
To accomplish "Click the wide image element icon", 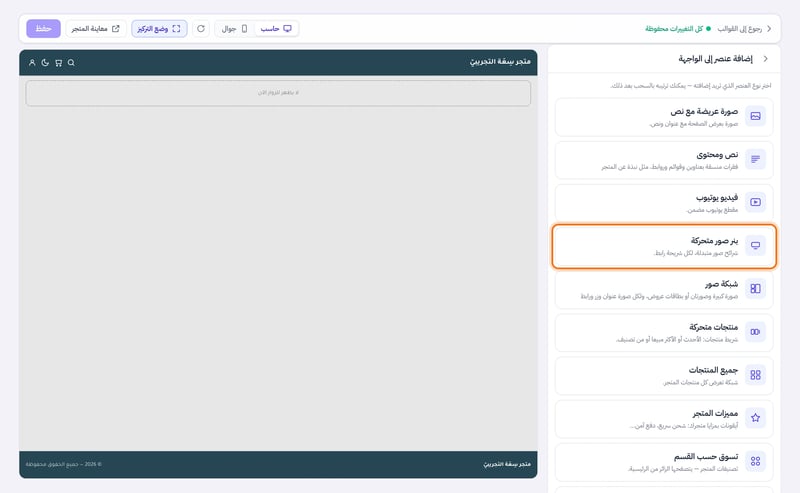I will [755, 116].
